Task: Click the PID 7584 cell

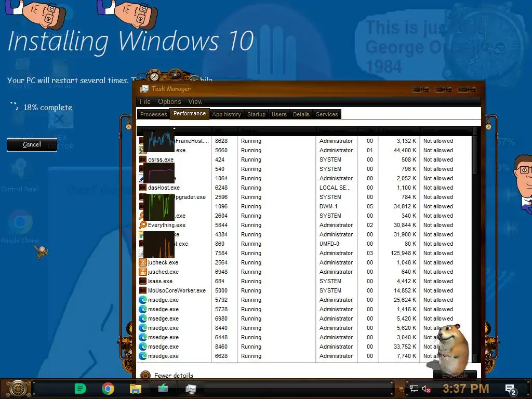Action: pos(221,253)
